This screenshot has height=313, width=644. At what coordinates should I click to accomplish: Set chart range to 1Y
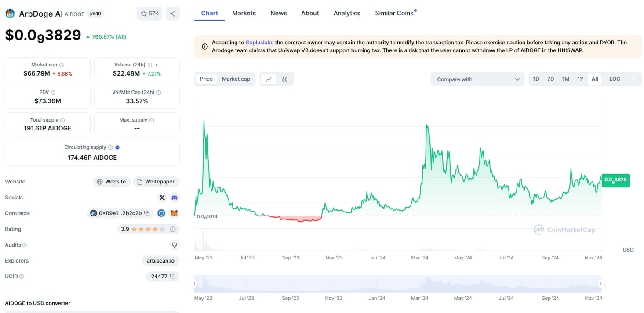point(580,79)
